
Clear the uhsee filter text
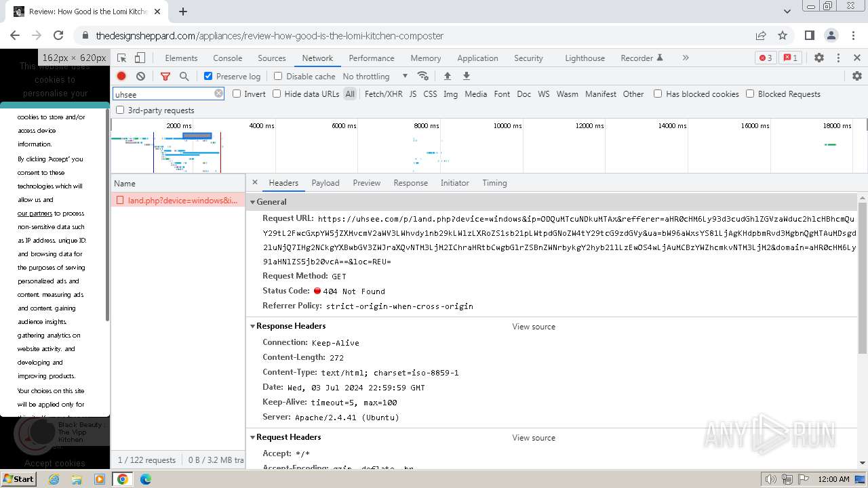218,94
